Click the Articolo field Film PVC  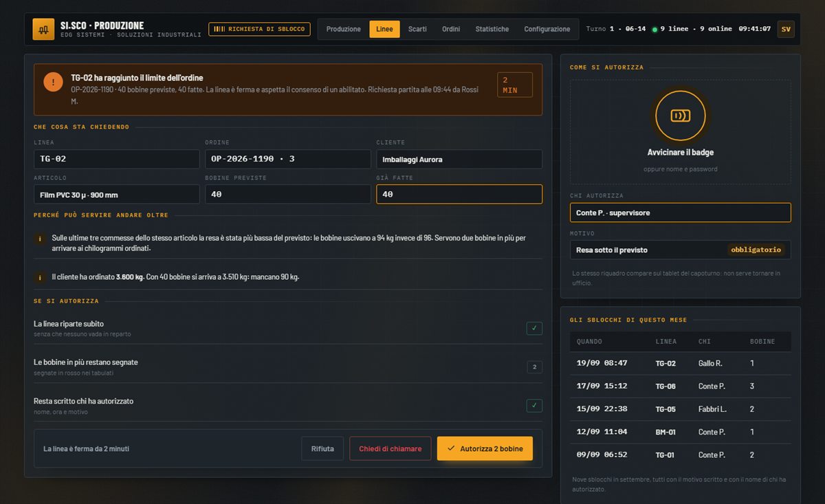pyautogui.click(x=117, y=195)
